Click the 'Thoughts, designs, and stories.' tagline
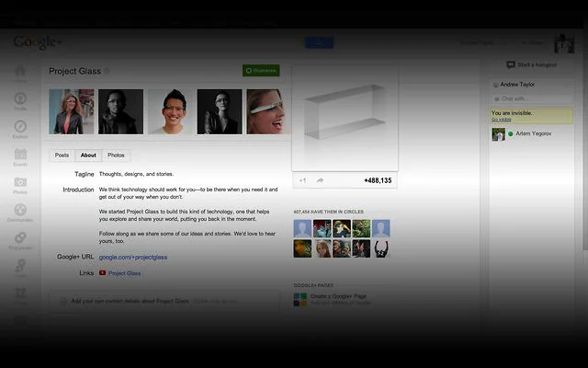This screenshot has height=368, width=588. pos(136,174)
